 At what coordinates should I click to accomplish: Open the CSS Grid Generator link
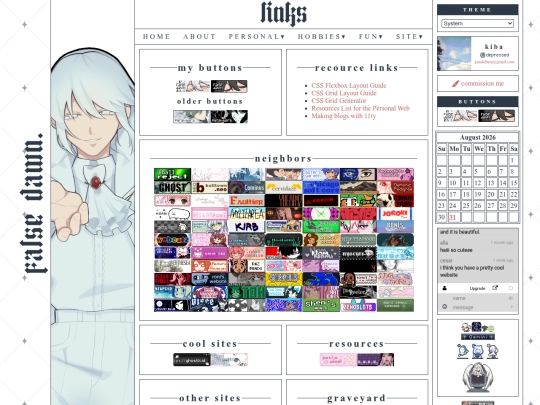tap(339, 101)
